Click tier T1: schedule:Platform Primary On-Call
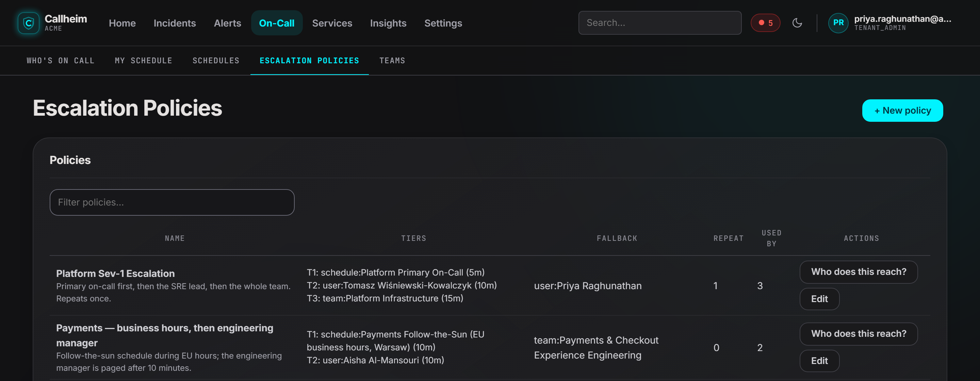This screenshot has width=980, height=381. pos(395,272)
